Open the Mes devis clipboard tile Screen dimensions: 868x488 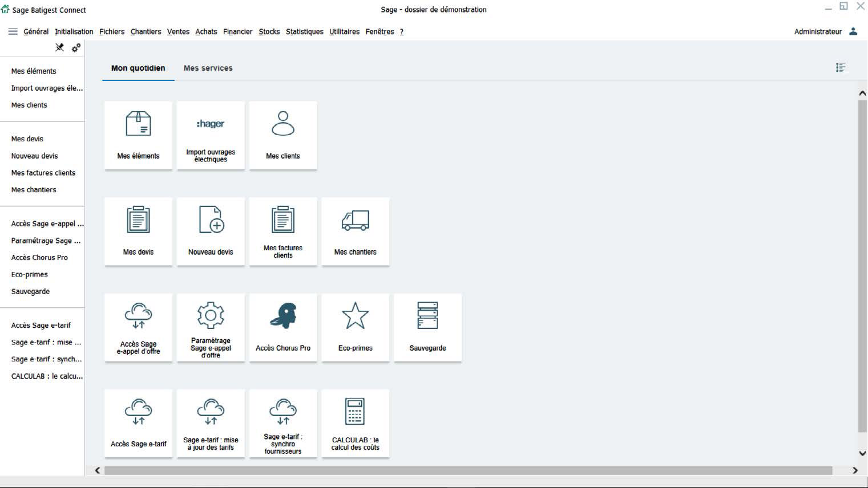138,231
